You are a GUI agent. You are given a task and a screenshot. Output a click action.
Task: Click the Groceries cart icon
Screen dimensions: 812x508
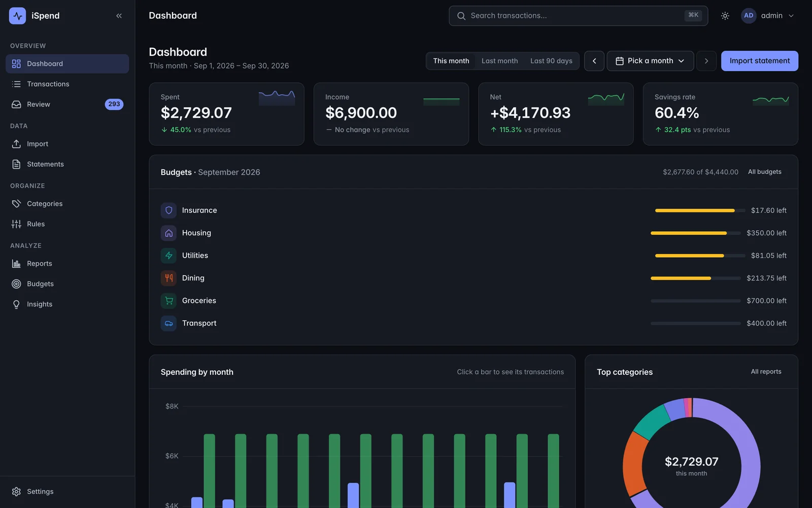169,301
